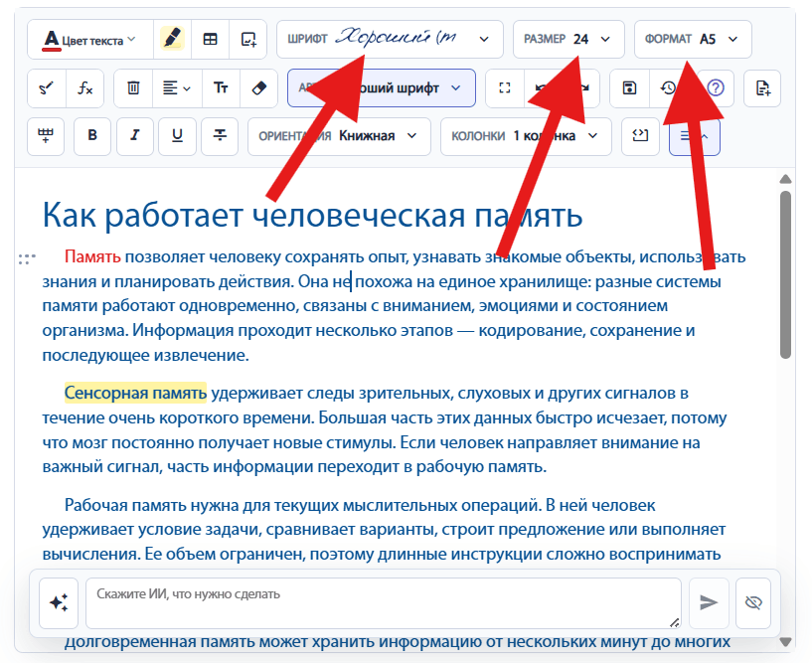
Task: Click the heading Как работает человеческая память
Action: (312, 215)
